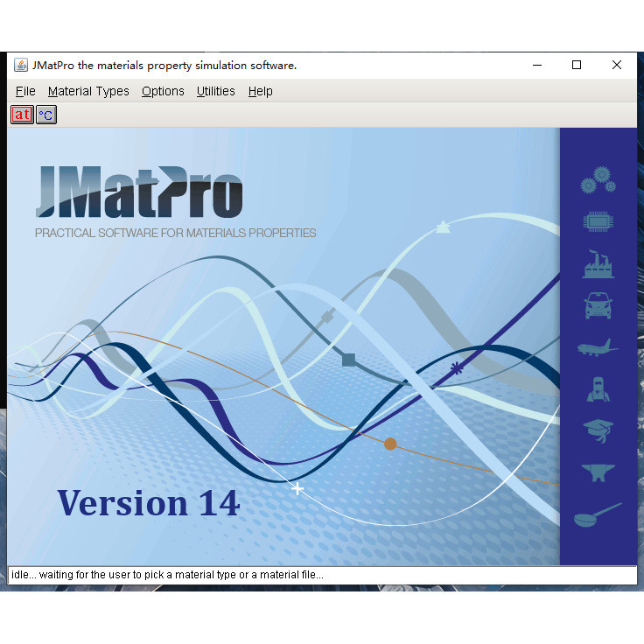Toggle the °C temperature unit button
Viewport: 644px width, 644px height.
click(46, 115)
